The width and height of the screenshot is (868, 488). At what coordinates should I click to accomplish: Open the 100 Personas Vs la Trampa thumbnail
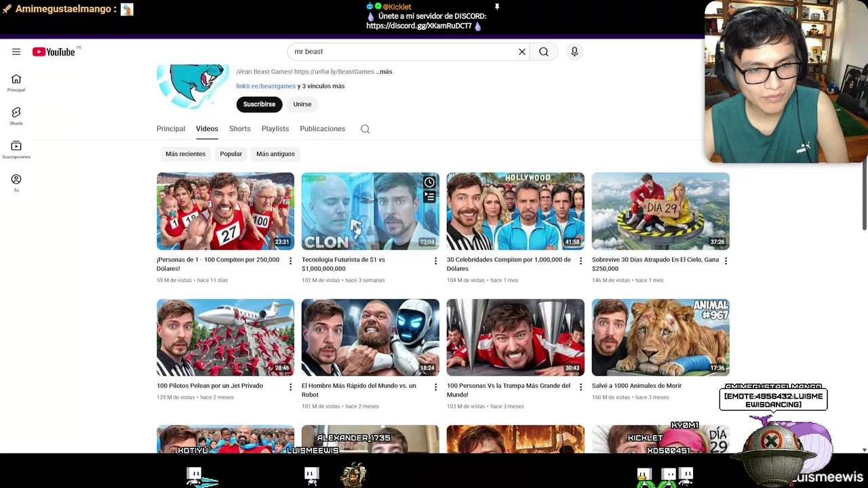(x=515, y=338)
